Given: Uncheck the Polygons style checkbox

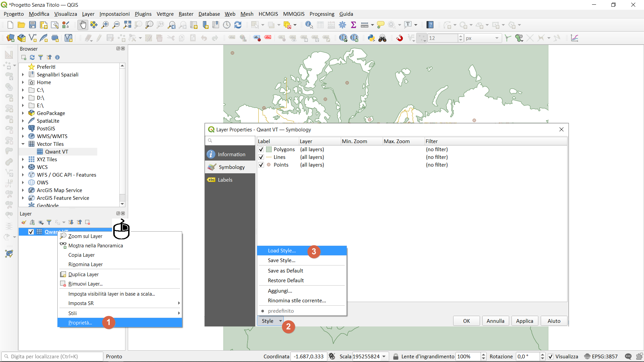Looking at the screenshot, I should point(261,149).
